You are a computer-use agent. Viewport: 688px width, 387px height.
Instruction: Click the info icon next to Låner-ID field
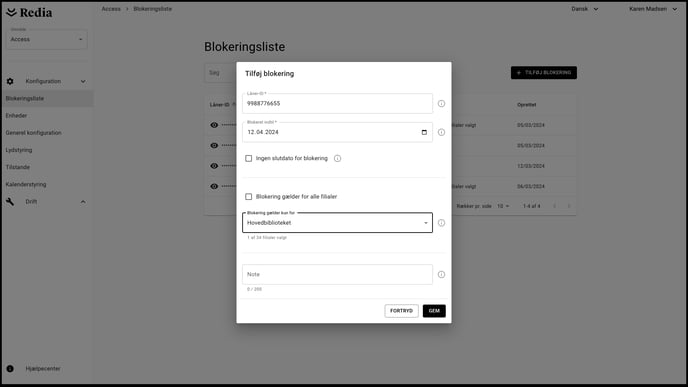coord(441,104)
